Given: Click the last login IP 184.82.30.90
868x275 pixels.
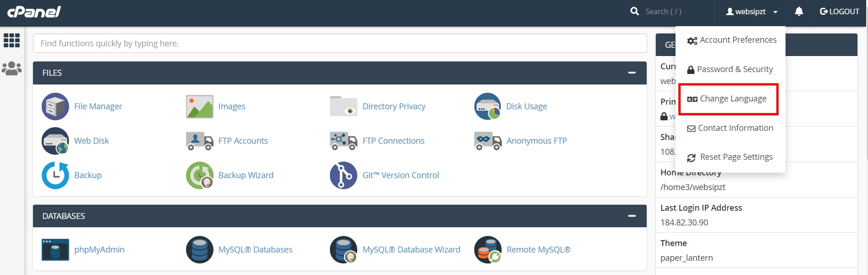Looking at the screenshot, I should click(x=684, y=223).
